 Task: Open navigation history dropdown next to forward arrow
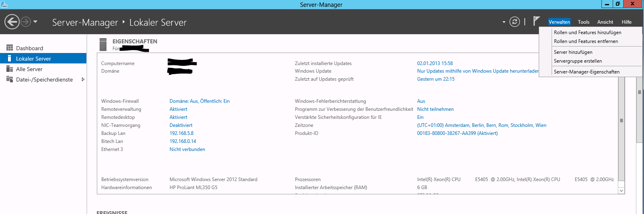[35, 22]
